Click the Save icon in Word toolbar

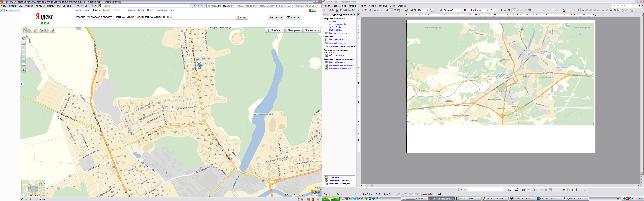point(333,10)
